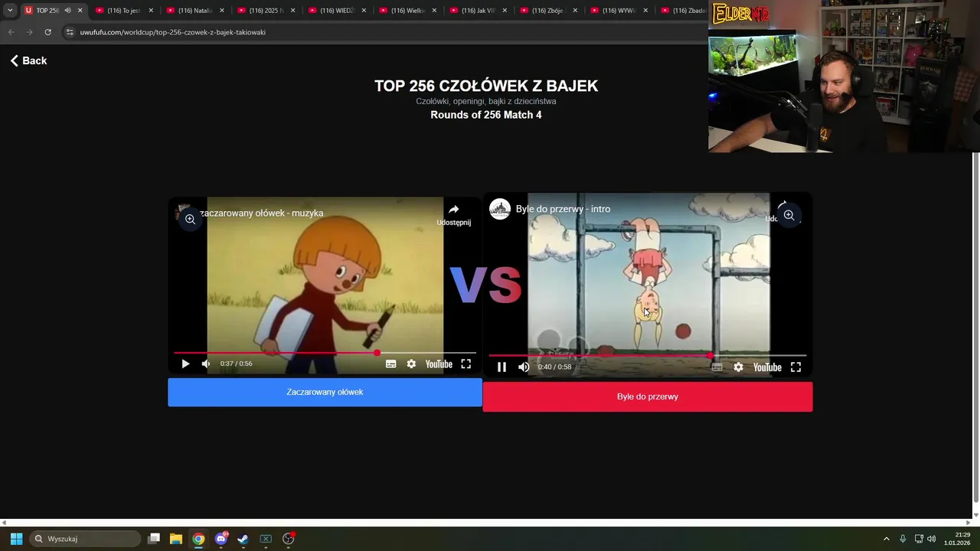
Task: Open Chrome from taskbar
Action: (198, 539)
